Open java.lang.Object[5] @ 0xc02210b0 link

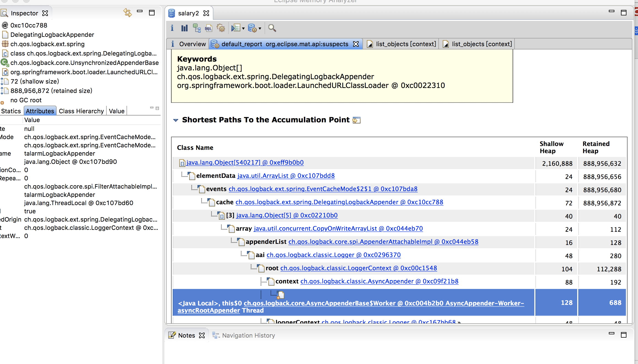coord(287,215)
